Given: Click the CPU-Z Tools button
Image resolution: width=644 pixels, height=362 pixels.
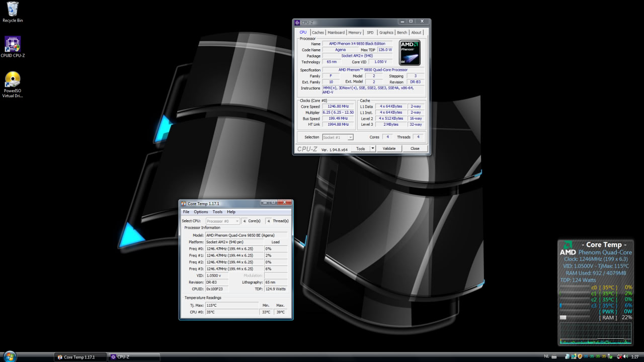Looking at the screenshot, I should [x=360, y=149].
